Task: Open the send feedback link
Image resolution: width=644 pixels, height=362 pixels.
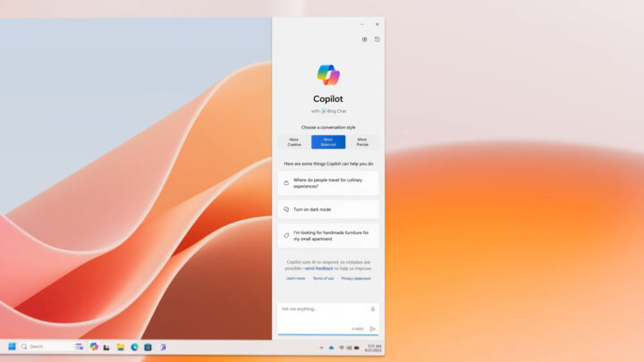Action: tap(319, 268)
